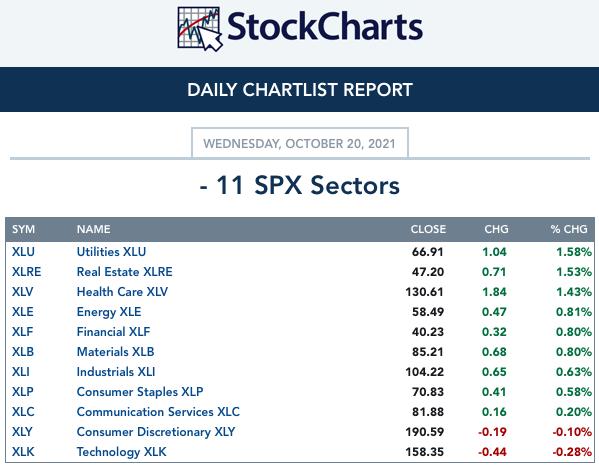The width and height of the screenshot is (599, 468).
Task: Select the Technology XLK name link
Action: [121, 452]
